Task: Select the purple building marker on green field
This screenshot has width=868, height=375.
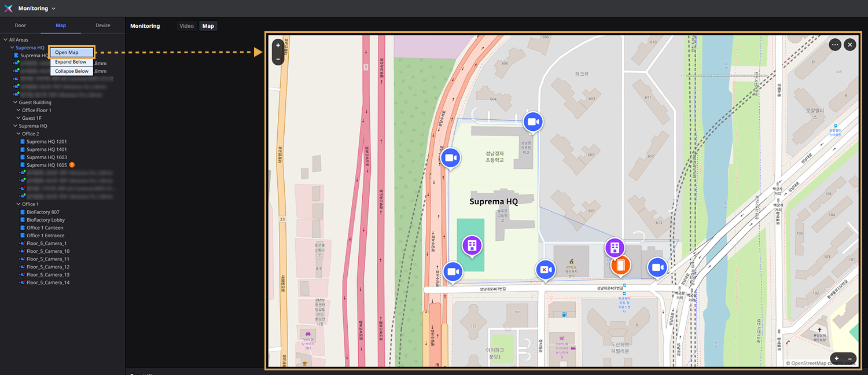Action: 472,245
